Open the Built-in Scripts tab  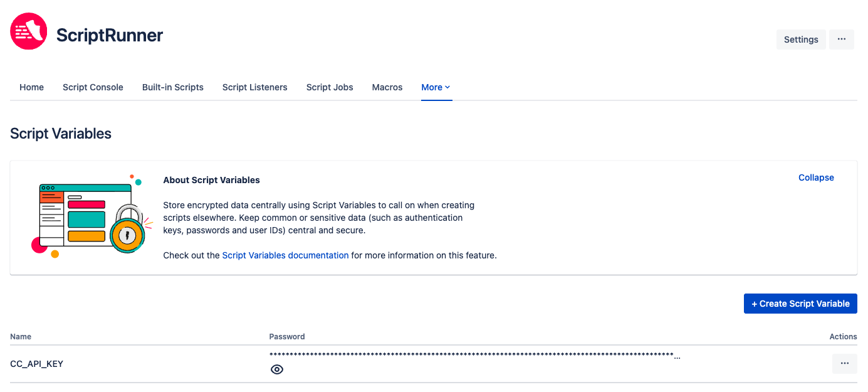pyautogui.click(x=172, y=87)
